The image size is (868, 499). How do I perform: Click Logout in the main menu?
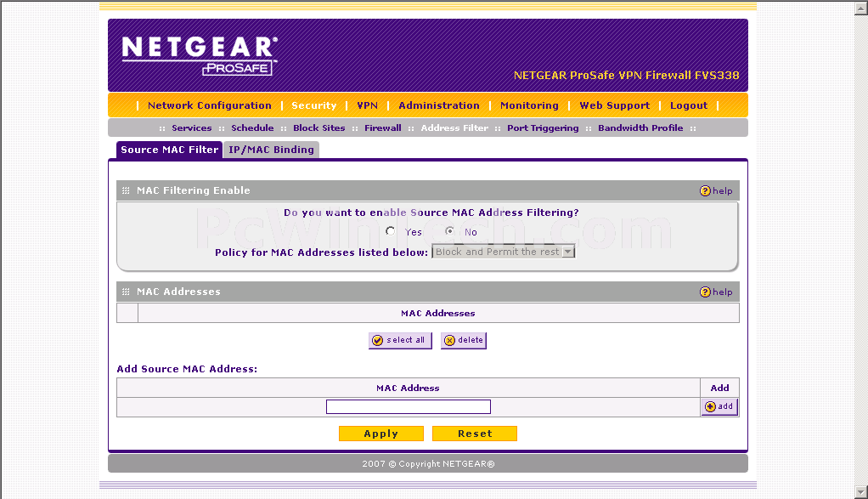point(689,105)
